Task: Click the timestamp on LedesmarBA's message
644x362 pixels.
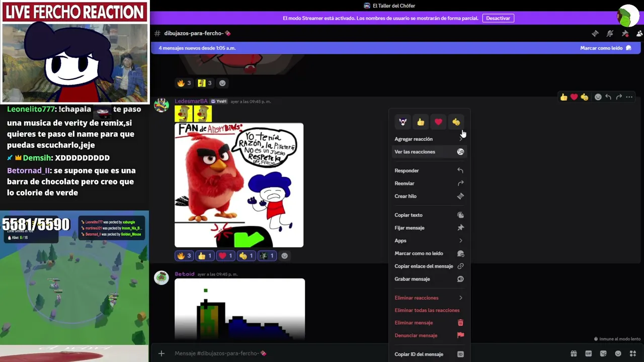Action: (x=251, y=102)
